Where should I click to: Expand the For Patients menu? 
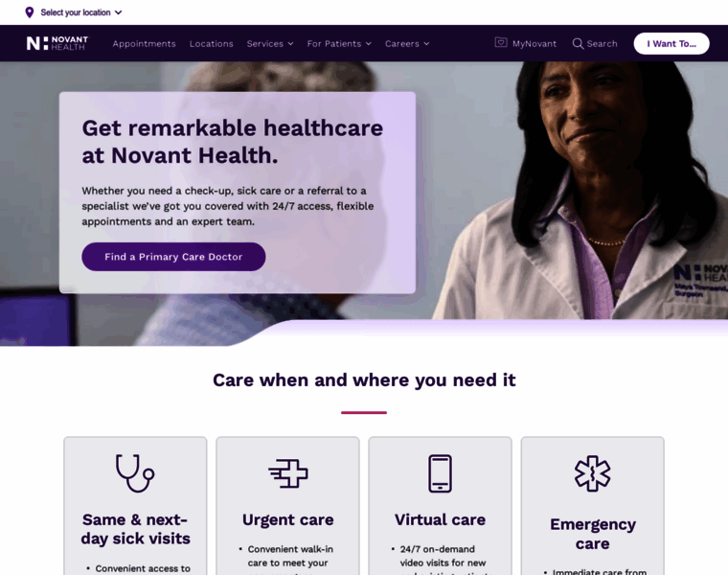pos(339,44)
